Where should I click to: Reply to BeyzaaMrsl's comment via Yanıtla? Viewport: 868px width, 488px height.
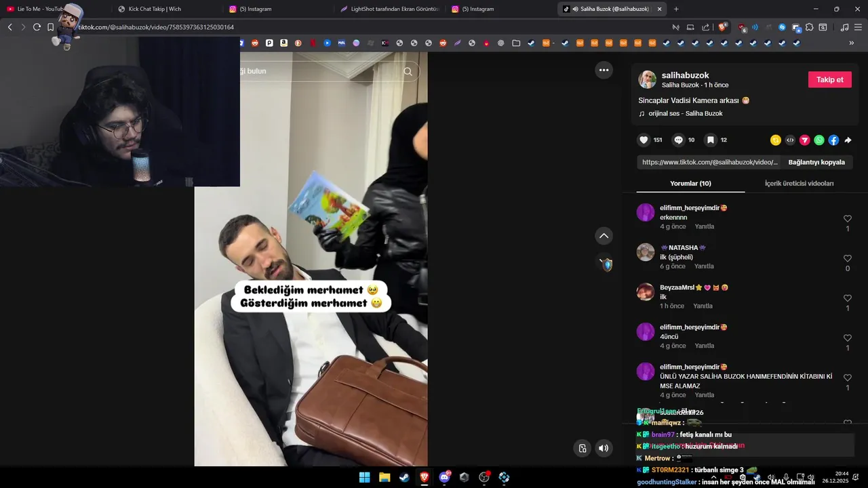pos(703,306)
